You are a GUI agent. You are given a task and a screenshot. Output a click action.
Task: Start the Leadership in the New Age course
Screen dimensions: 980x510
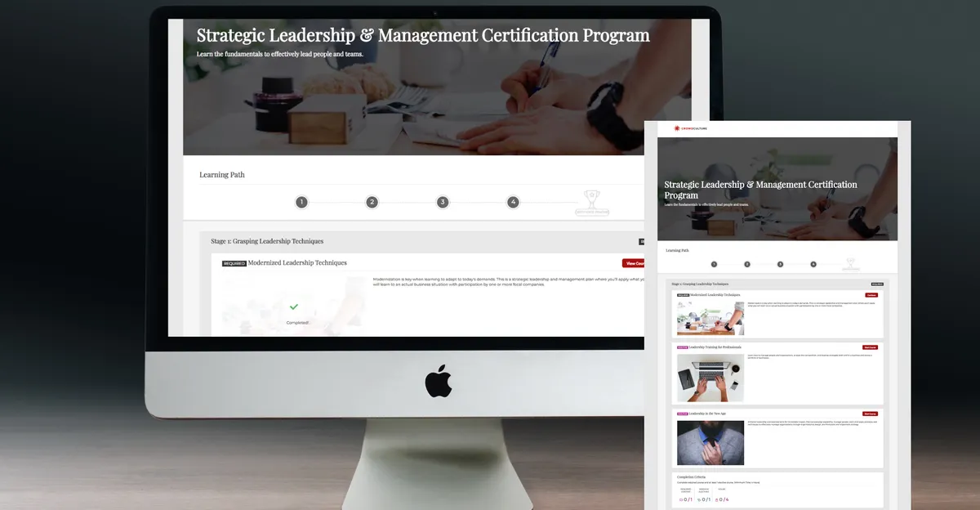point(870,414)
